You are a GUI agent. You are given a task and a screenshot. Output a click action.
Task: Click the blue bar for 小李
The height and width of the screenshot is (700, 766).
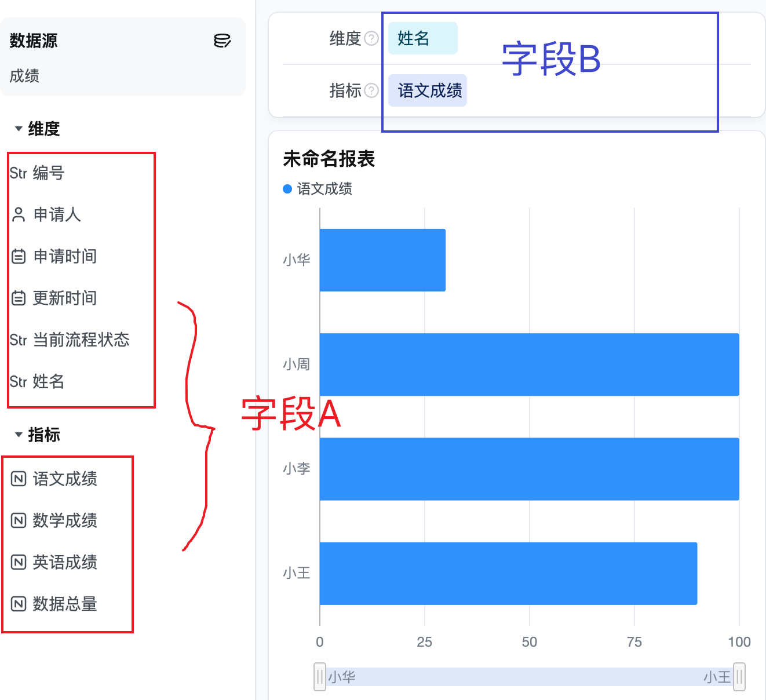point(530,469)
